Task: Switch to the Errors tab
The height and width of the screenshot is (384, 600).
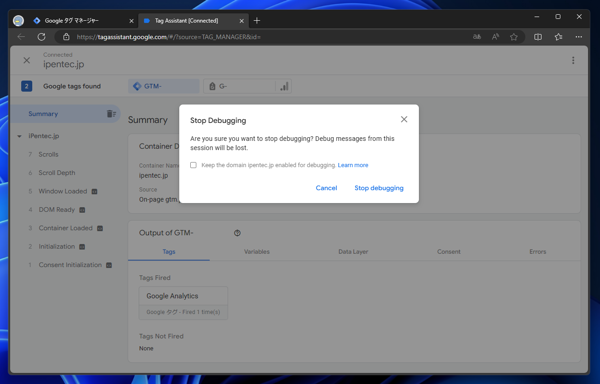Action: coord(538,252)
